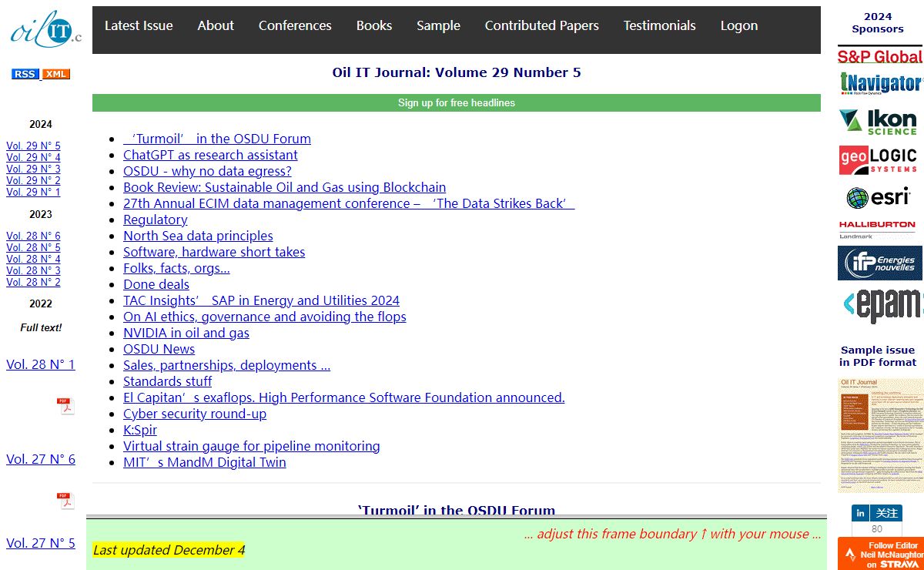Open 'Turmoil' in the OSDU Forum link
The image size is (924, 570).
click(x=217, y=139)
